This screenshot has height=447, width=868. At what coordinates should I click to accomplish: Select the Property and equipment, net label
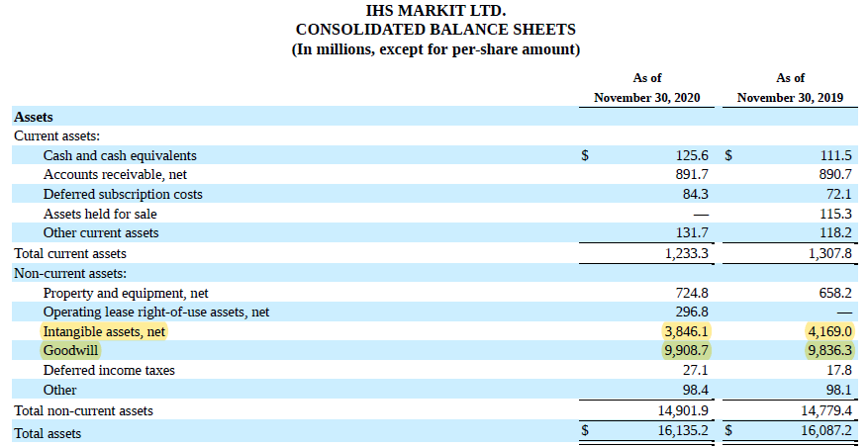pyautogui.click(x=126, y=293)
